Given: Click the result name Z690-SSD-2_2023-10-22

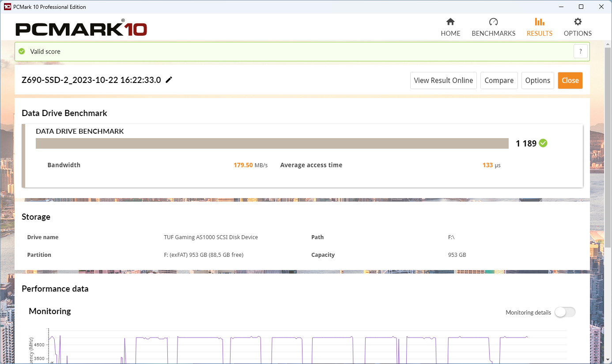Looking at the screenshot, I should pos(91,80).
